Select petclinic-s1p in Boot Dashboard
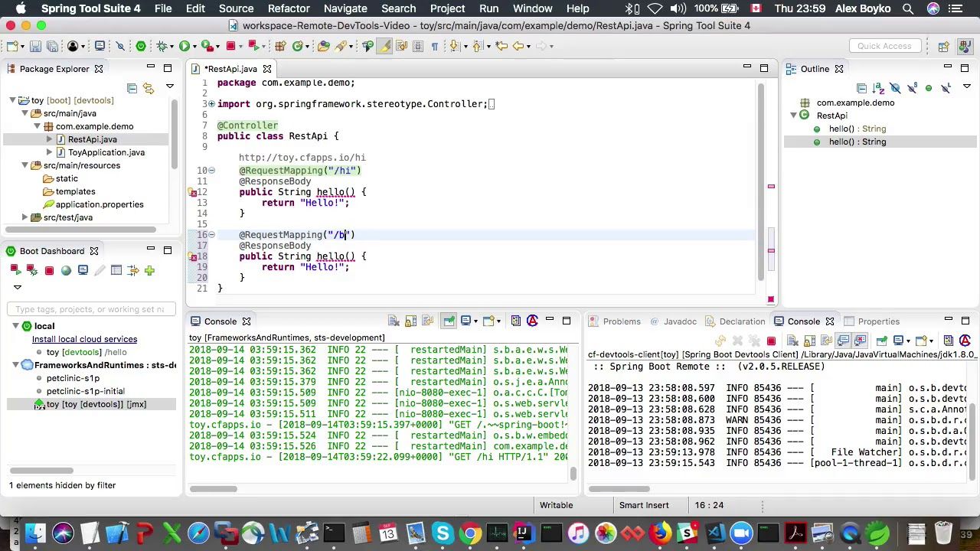The width and height of the screenshot is (980, 551). (73, 378)
